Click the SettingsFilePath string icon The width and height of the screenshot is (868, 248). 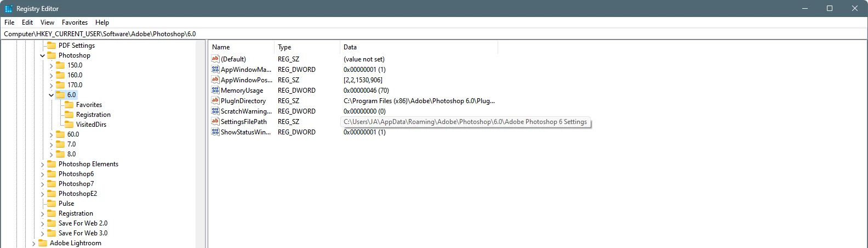[x=215, y=121]
